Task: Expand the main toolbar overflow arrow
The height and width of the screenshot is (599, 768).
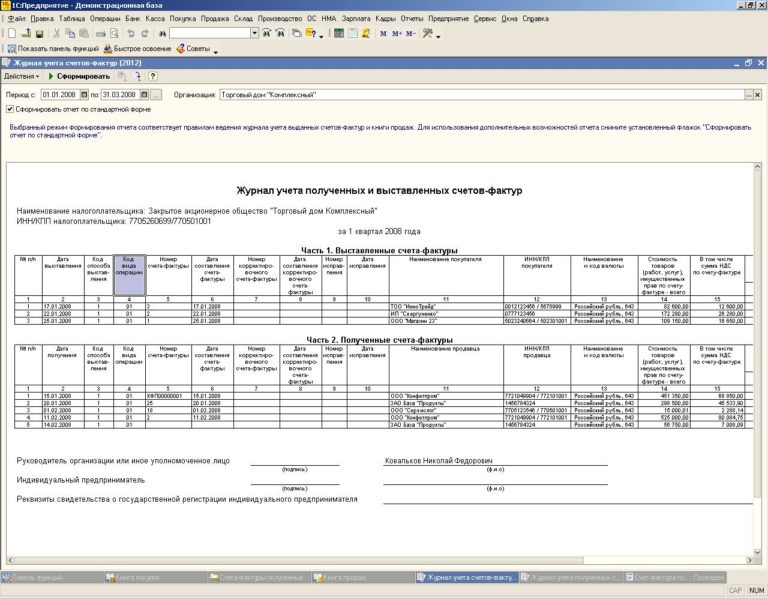Action: (x=438, y=36)
